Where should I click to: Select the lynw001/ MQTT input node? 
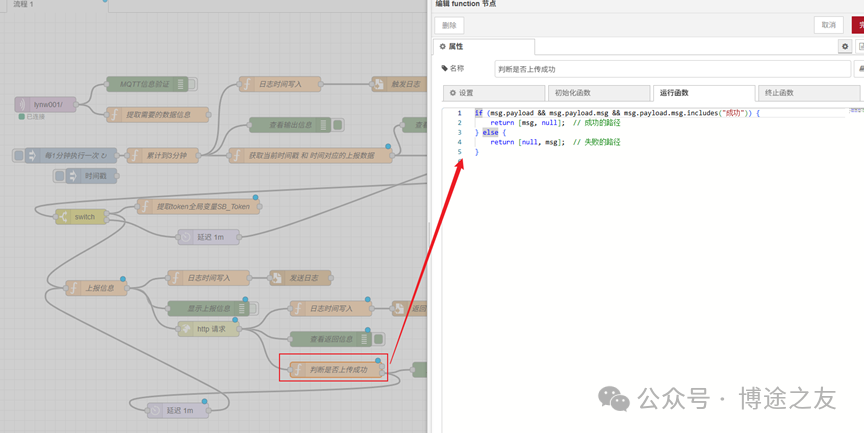point(45,104)
